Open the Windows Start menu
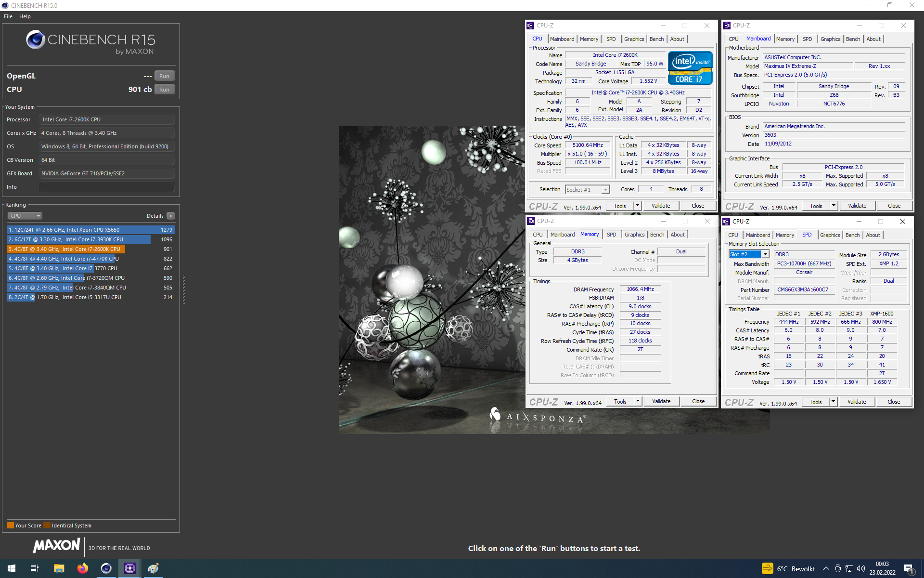The width and height of the screenshot is (924, 578). click(12, 568)
